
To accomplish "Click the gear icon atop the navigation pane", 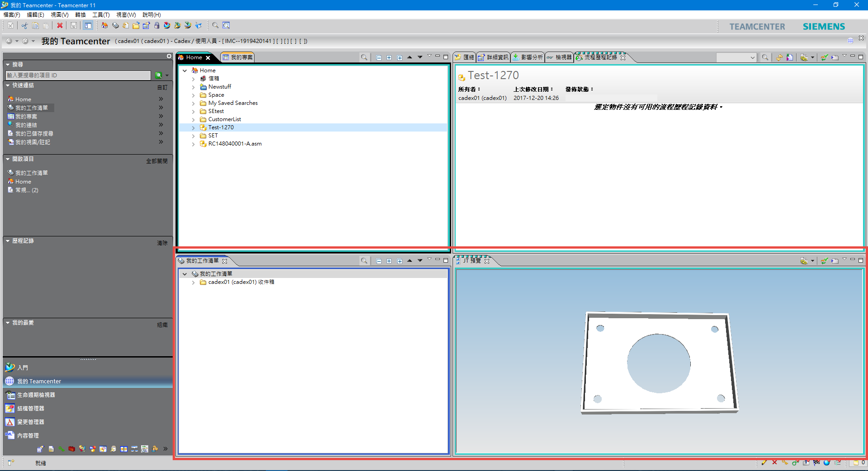I will pyautogui.click(x=169, y=57).
